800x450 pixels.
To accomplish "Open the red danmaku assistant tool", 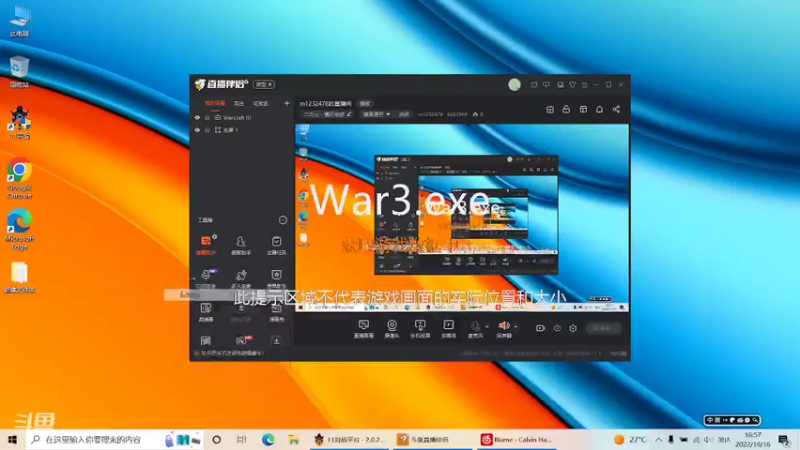I will [x=206, y=245].
